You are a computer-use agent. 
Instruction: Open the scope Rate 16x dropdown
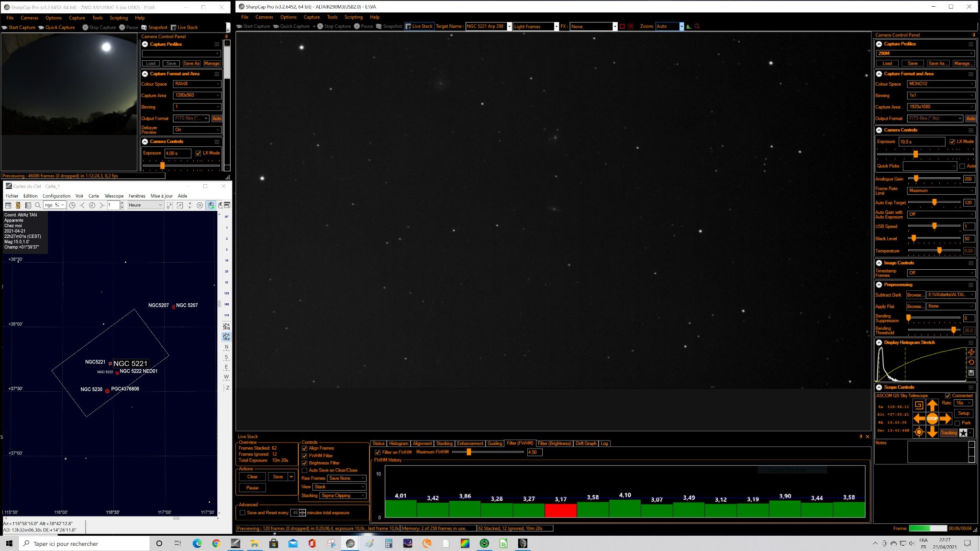pos(964,403)
